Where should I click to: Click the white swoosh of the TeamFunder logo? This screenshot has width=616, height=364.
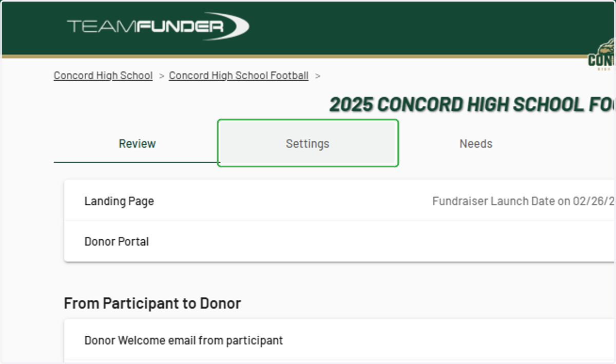tap(236, 26)
